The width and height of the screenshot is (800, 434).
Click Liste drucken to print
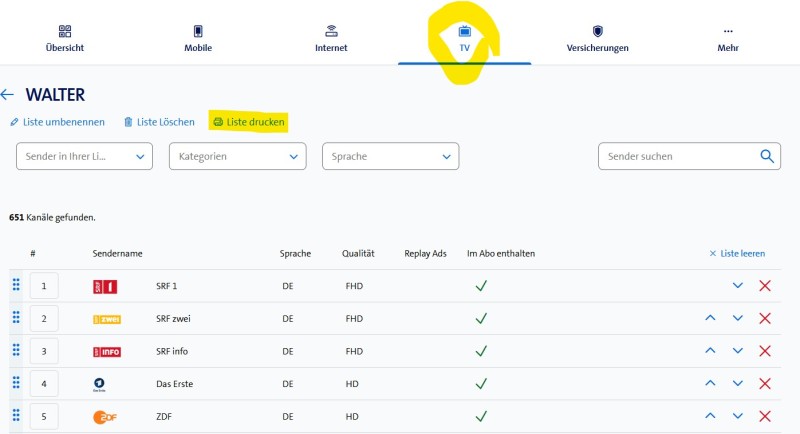click(249, 122)
